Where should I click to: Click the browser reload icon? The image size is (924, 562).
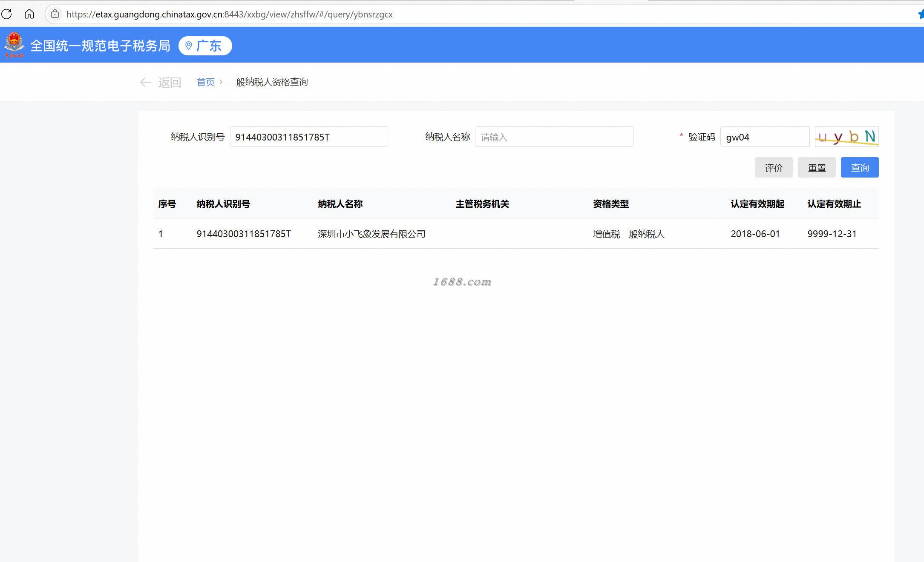click(x=6, y=14)
